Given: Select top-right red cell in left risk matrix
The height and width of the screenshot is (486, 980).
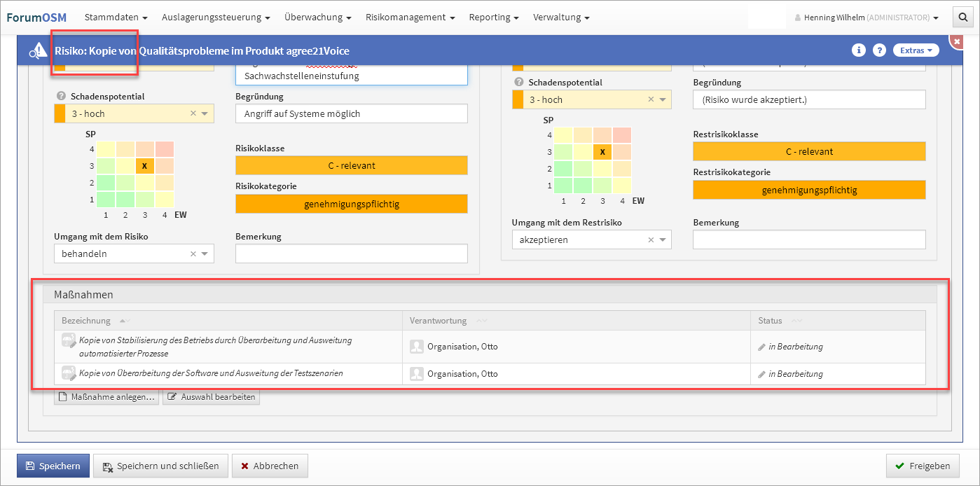Looking at the screenshot, I should pos(165,148).
